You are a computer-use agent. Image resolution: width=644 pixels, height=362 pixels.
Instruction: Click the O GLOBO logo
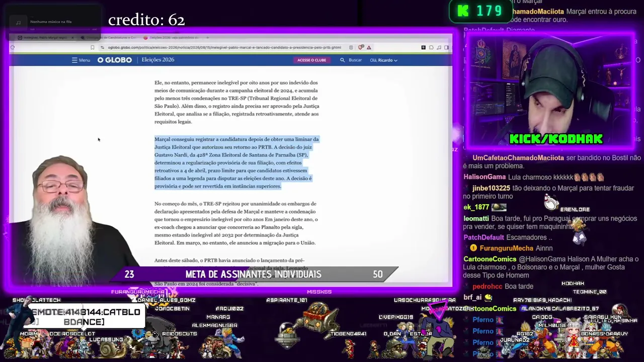(115, 60)
